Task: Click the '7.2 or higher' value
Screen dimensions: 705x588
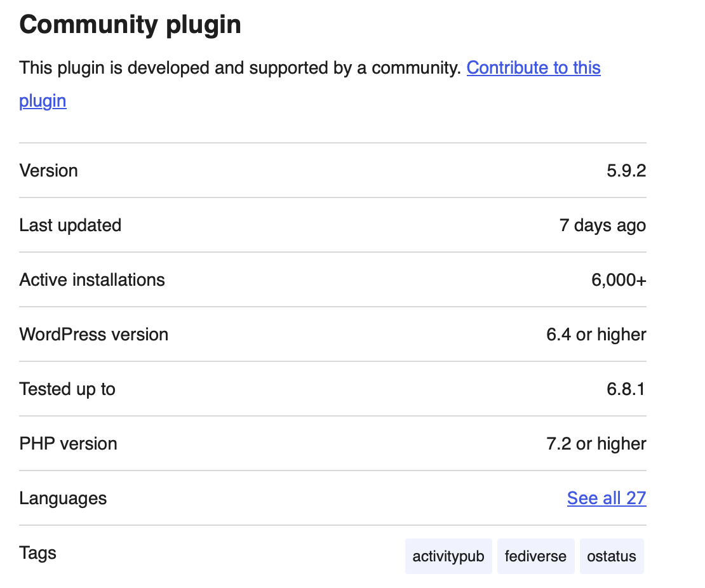Action: 596,444
